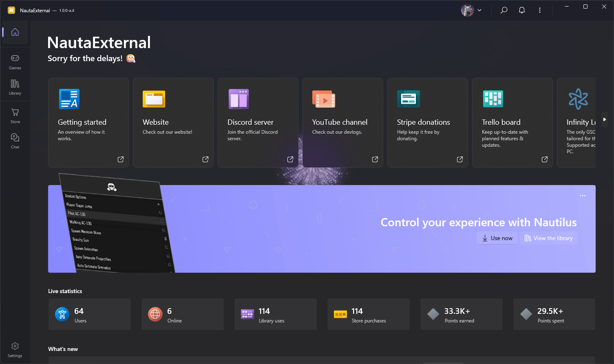614x364 pixels.
Task: Click external link icon on Stripe donations
Action: click(460, 159)
